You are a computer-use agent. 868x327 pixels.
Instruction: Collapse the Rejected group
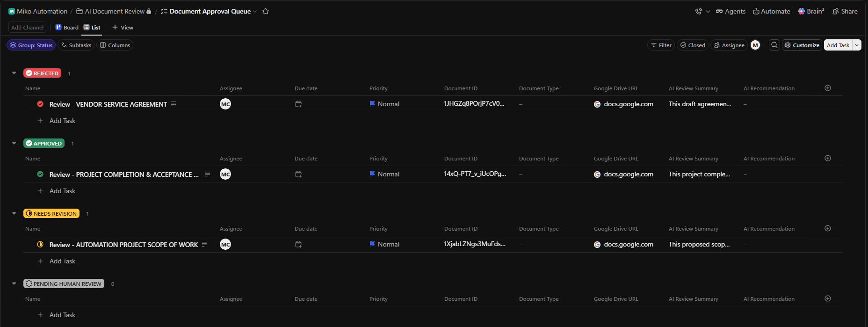tap(14, 73)
